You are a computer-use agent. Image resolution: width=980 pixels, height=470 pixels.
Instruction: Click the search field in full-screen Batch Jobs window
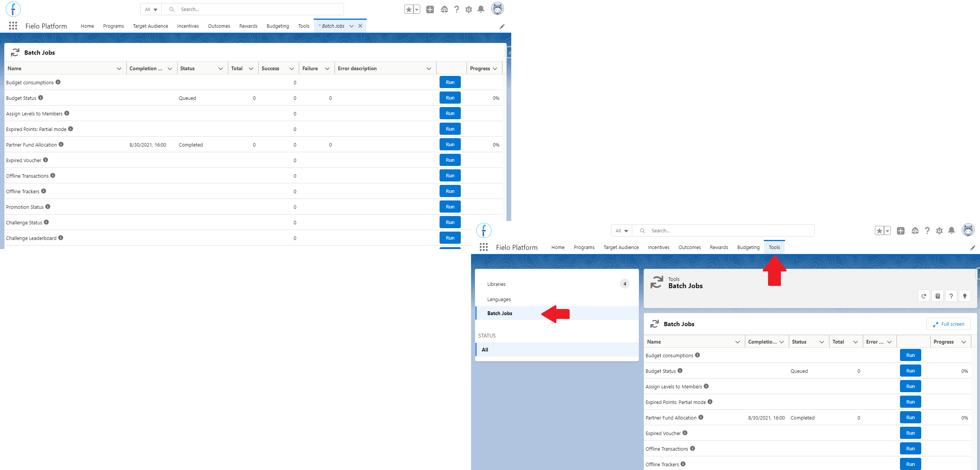pyautogui.click(x=253, y=9)
